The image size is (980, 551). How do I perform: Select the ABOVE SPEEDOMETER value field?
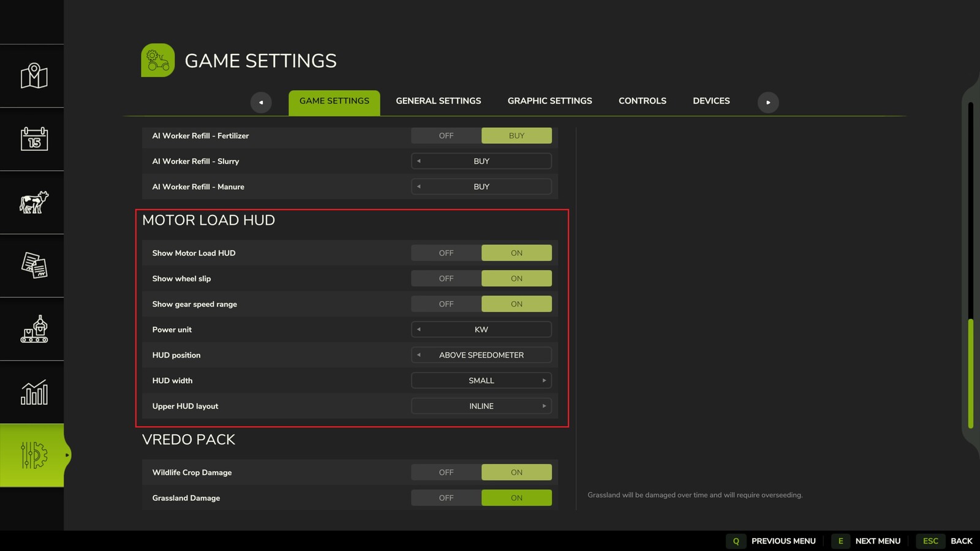click(481, 355)
